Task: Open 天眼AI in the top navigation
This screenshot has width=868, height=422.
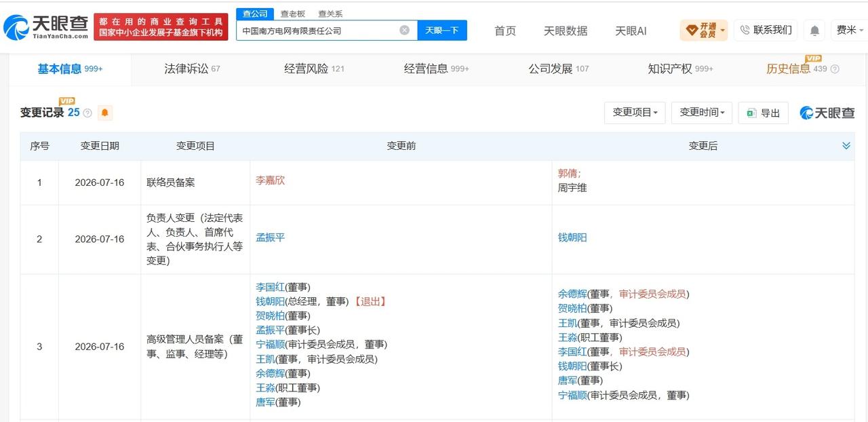Action: pyautogui.click(x=631, y=31)
